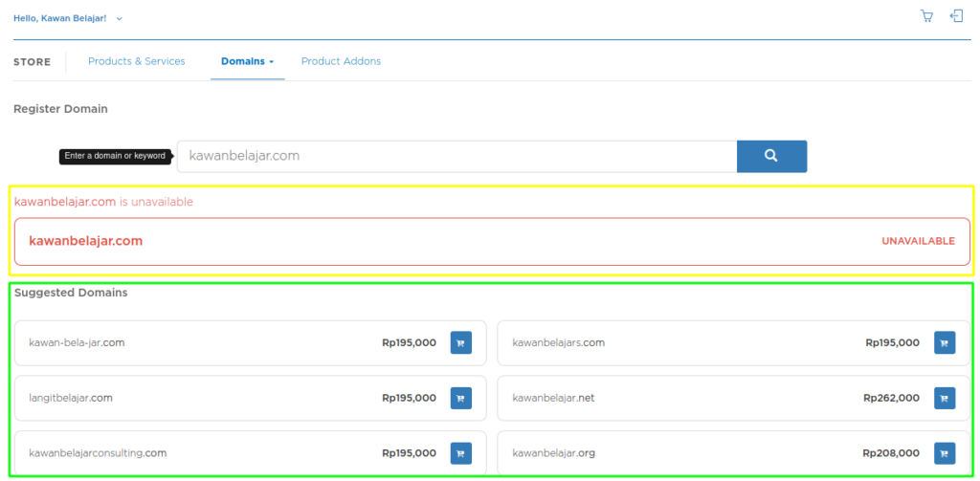Viewport: 980px width, 481px height.
Task: Expand the Hello, Kawan Belajar user menu
Action: (x=68, y=18)
